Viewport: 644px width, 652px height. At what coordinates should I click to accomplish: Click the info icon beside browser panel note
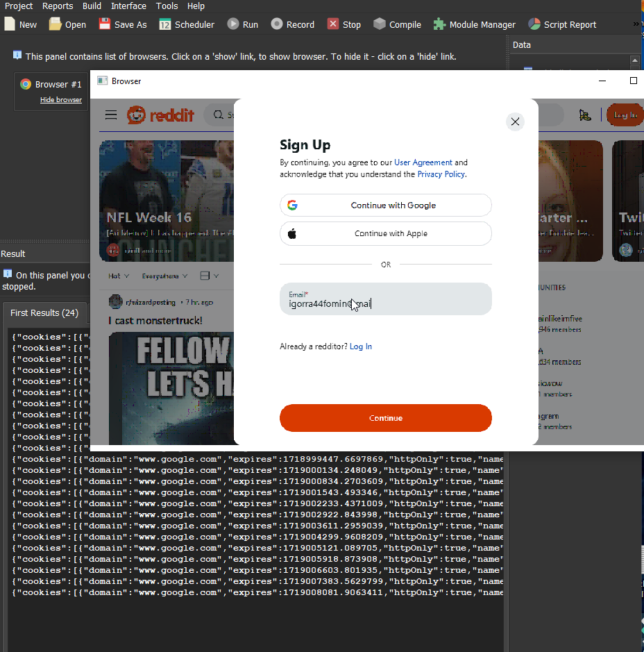tap(17, 55)
